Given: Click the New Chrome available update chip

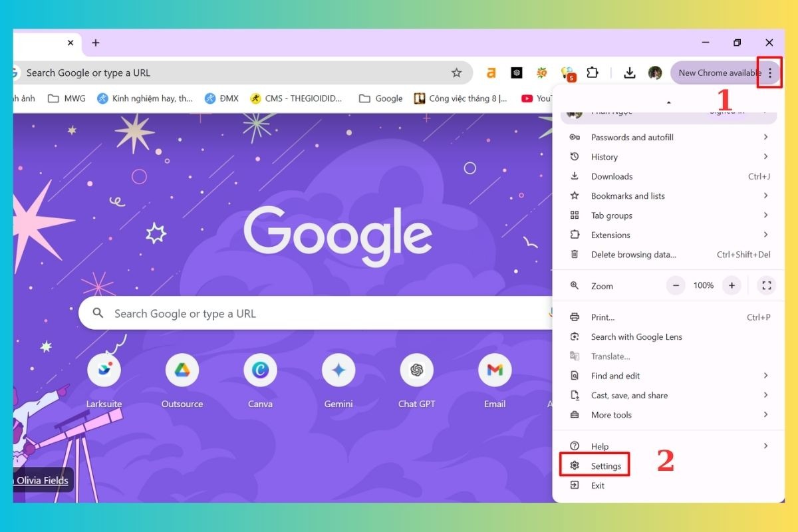Looking at the screenshot, I should pos(718,73).
